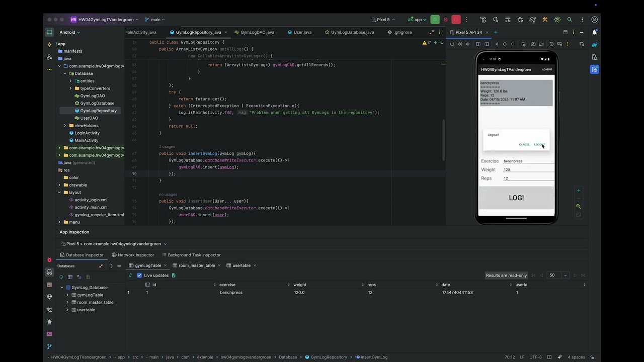Tap the LOG! button in the emulator
This screenshot has width=644, height=362.
tap(516, 198)
